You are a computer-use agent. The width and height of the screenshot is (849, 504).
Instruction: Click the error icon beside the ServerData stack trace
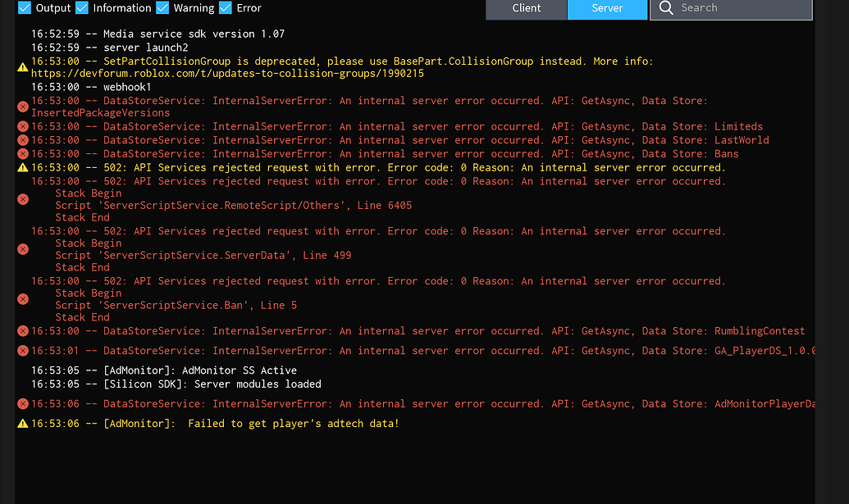pos(23,249)
